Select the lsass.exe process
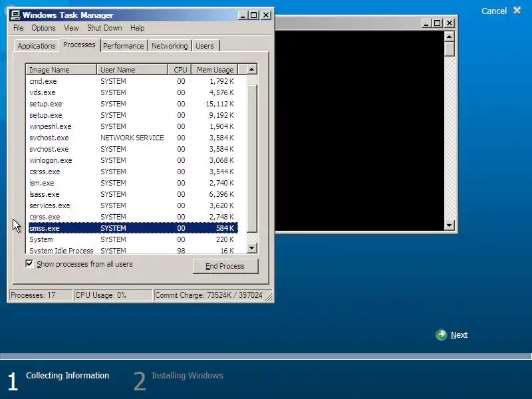Viewport: 532px width, 399px height. [x=133, y=194]
